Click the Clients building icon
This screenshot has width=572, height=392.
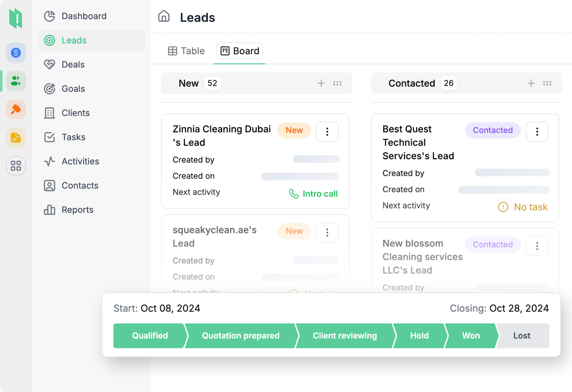point(50,113)
